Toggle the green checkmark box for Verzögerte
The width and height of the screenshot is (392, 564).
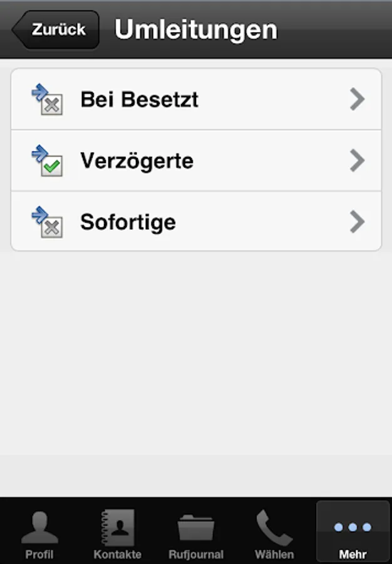(x=52, y=166)
